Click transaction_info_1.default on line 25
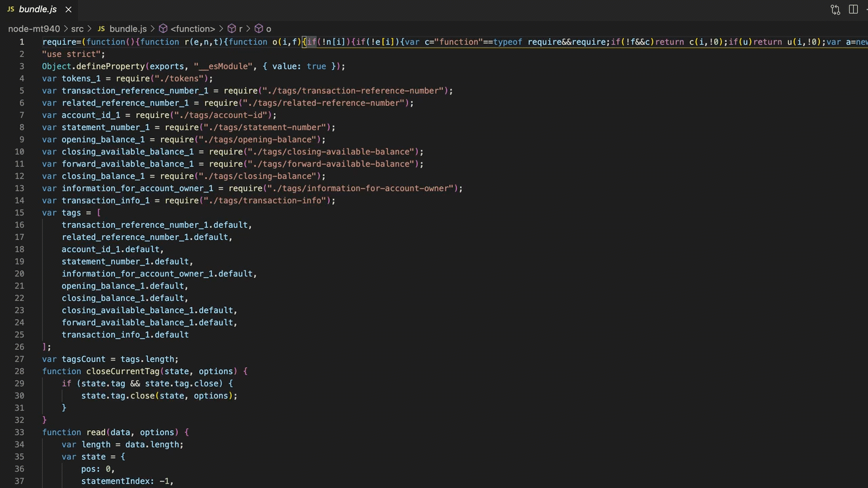Image resolution: width=868 pixels, height=488 pixels. coord(125,335)
